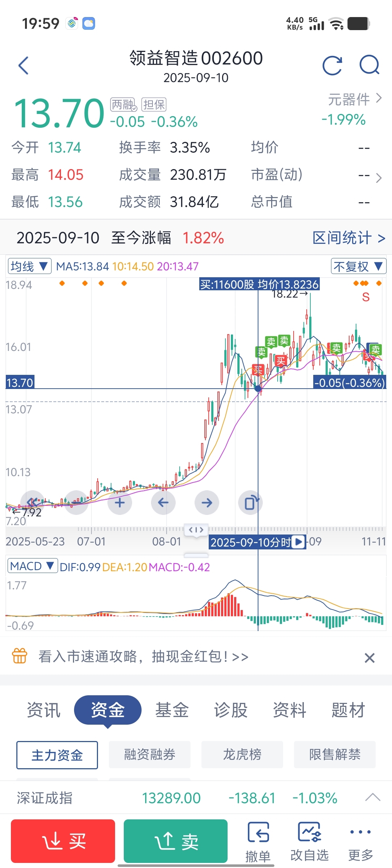Open the 元器件 sector page

tap(355, 99)
